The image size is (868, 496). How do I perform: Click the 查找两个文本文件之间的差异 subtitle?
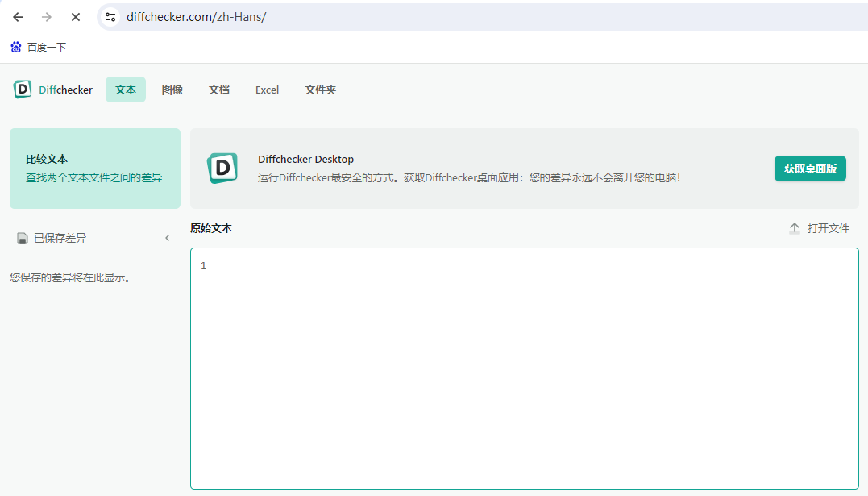pos(94,178)
